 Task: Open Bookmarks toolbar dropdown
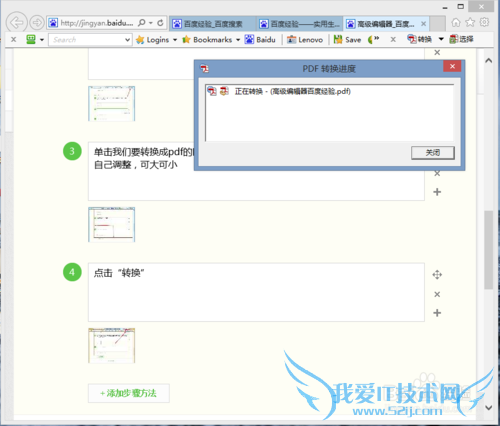click(x=211, y=40)
